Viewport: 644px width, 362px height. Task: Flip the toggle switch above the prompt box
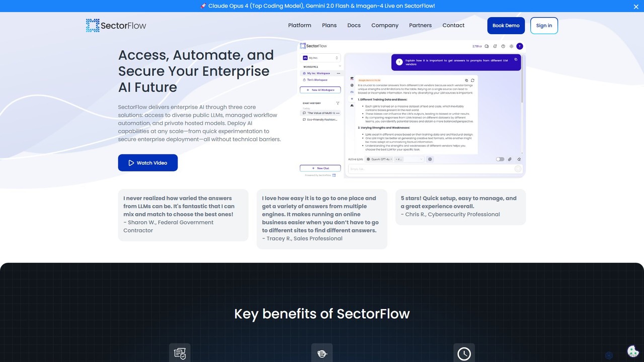[500, 159]
